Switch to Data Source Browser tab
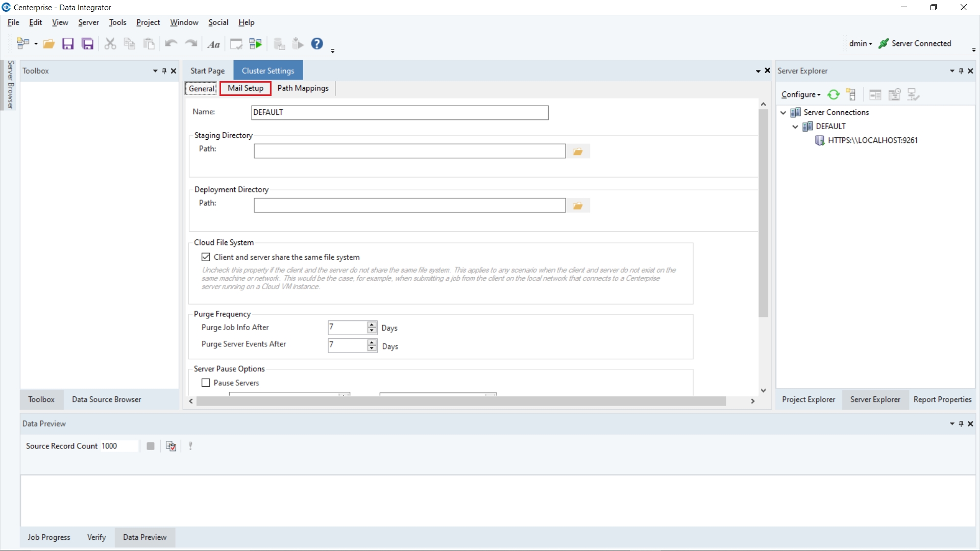980x551 pixels. (106, 399)
